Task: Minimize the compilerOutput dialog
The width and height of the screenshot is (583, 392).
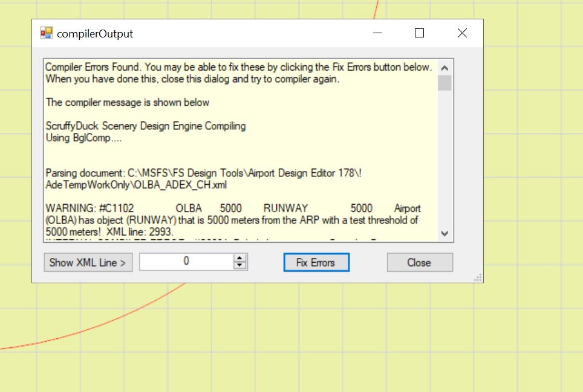Action: click(377, 33)
